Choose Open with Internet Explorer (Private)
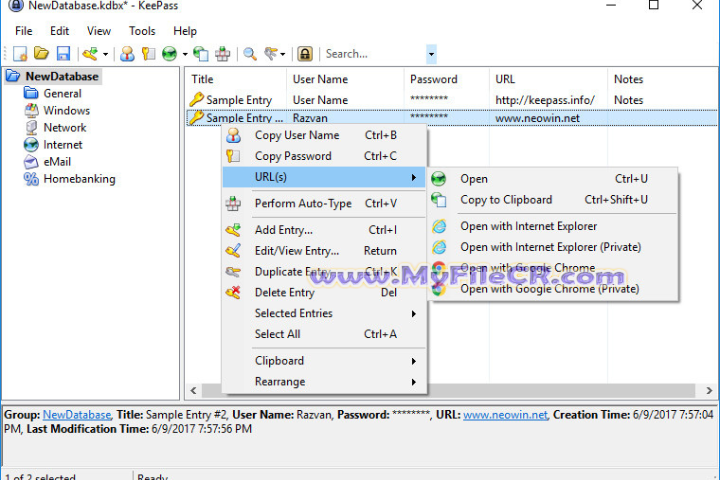This screenshot has height=480, width=720. [x=553, y=247]
